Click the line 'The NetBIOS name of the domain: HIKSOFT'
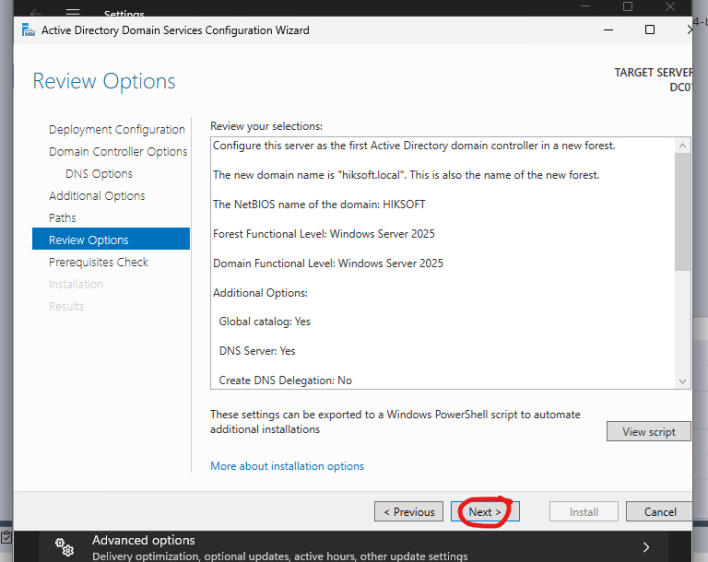708x562 pixels. click(x=319, y=204)
